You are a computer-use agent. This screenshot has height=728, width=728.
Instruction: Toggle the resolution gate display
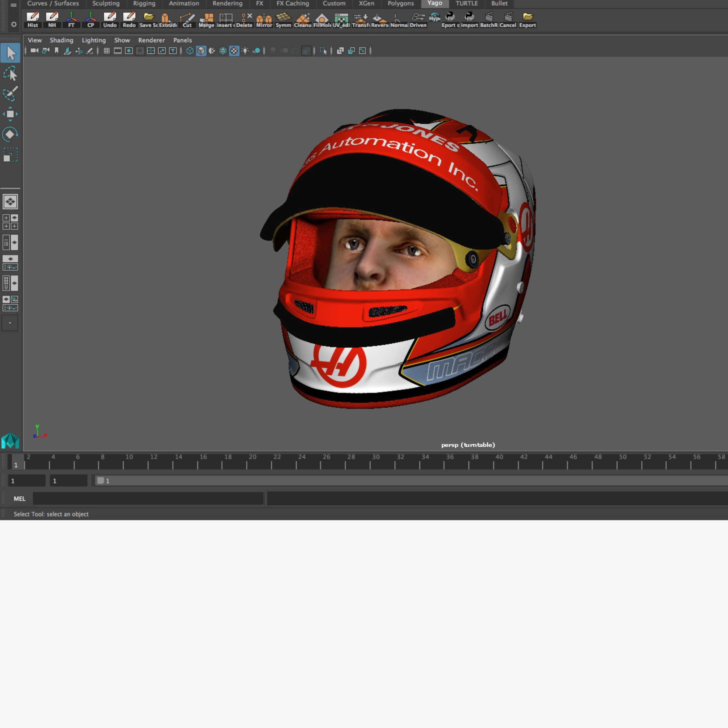(128, 50)
